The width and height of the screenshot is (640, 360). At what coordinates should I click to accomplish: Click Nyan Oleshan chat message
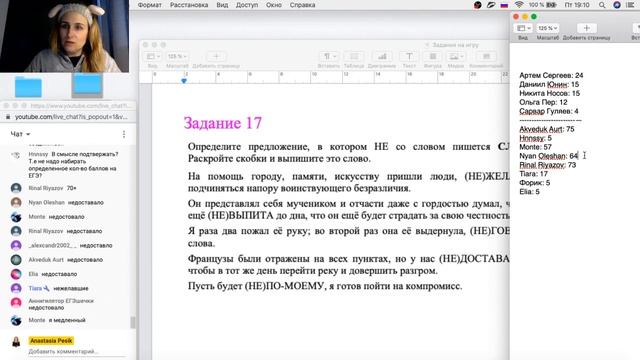(x=66, y=202)
